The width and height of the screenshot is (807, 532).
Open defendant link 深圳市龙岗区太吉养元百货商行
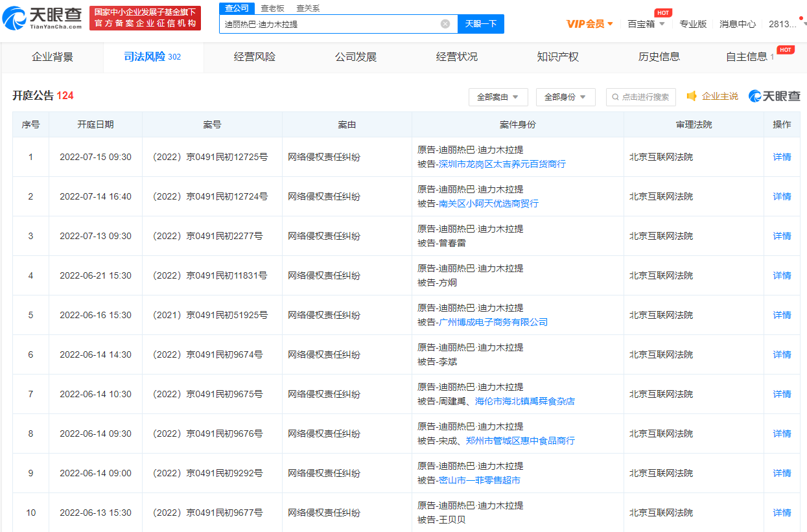point(502,164)
